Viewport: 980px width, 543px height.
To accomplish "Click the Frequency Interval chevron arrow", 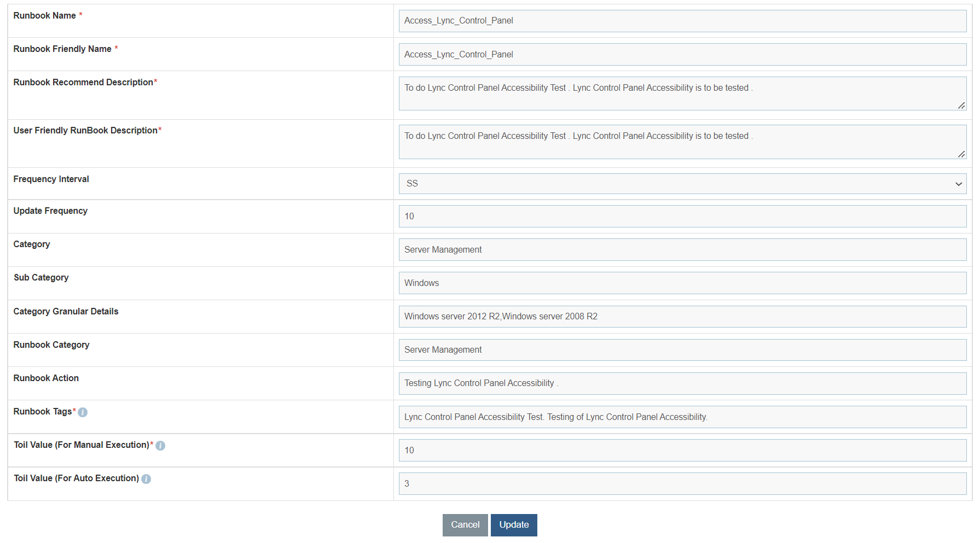I will pos(959,184).
